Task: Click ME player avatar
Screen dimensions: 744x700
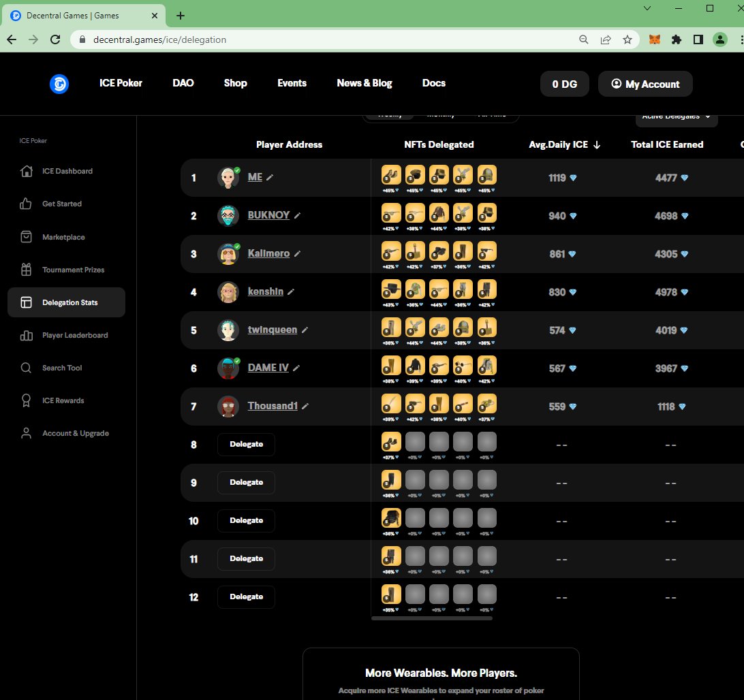Action: [228, 178]
